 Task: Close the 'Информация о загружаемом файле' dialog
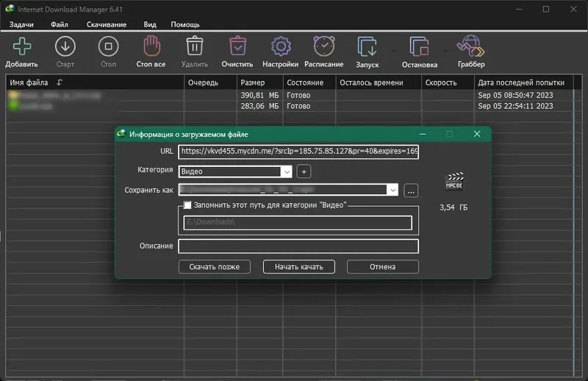click(476, 134)
